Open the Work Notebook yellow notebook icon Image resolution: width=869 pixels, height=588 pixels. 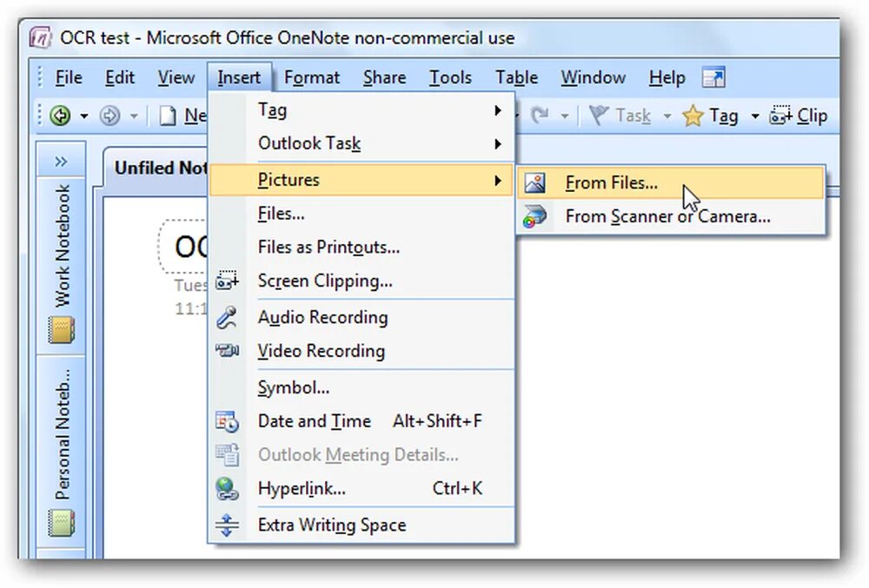click(61, 330)
